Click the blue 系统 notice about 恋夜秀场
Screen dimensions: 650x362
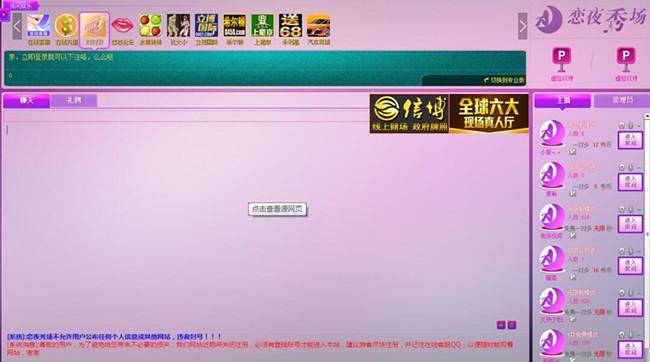point(114,337)
